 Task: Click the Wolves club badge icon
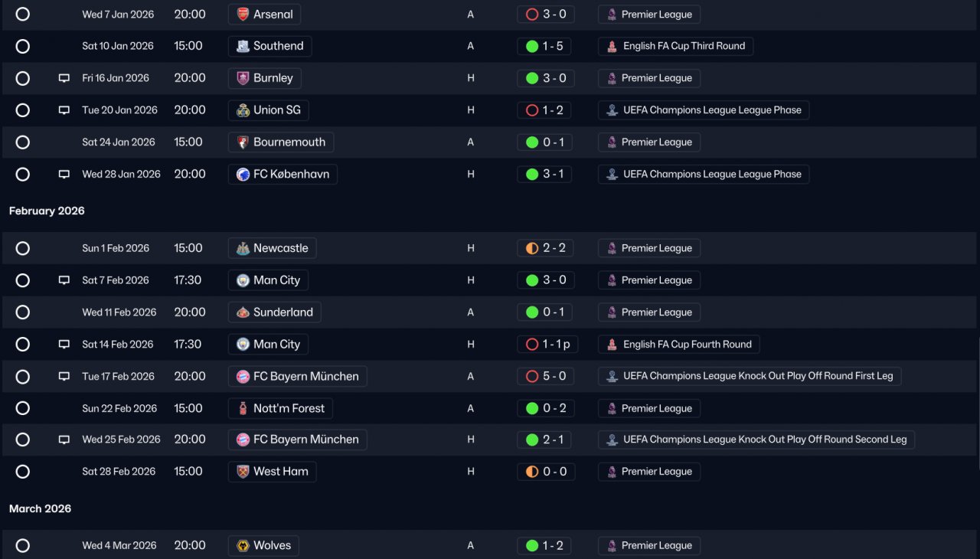click(x=243, y=546)
